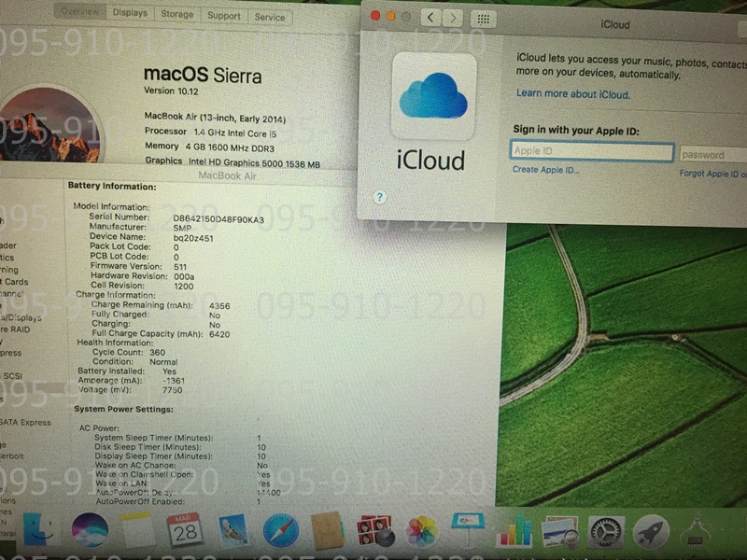Image resolution: width=747 pixels, height=560 pixels.
Task: Open the Mail stamp icon in Dock
Action: point(233,530)
